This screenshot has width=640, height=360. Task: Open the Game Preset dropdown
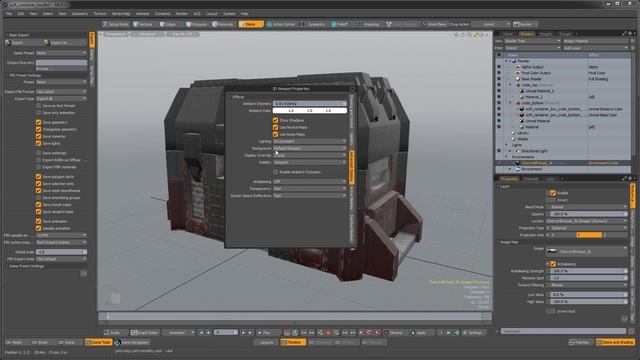(x=61, y=53)
